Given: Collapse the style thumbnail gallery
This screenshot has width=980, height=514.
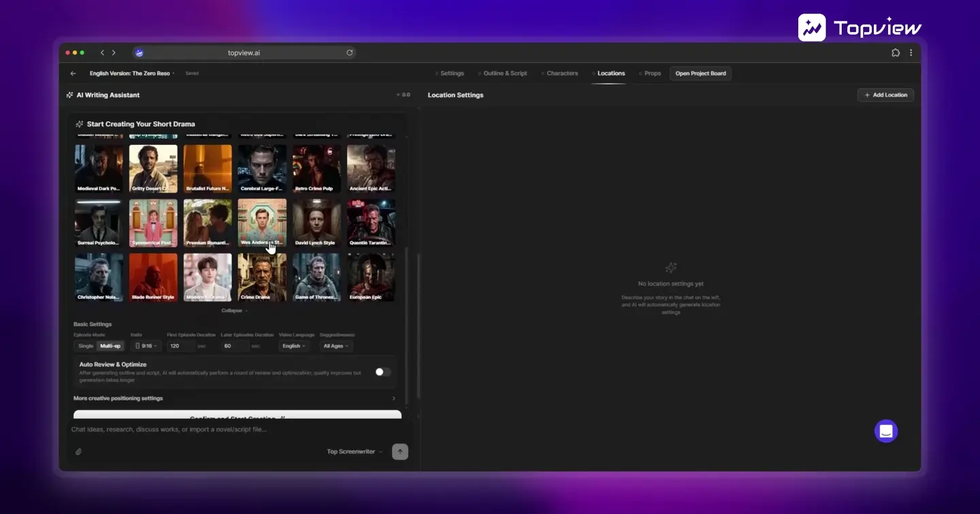Looking at the screenshot, I should click(x=235, y=311).
